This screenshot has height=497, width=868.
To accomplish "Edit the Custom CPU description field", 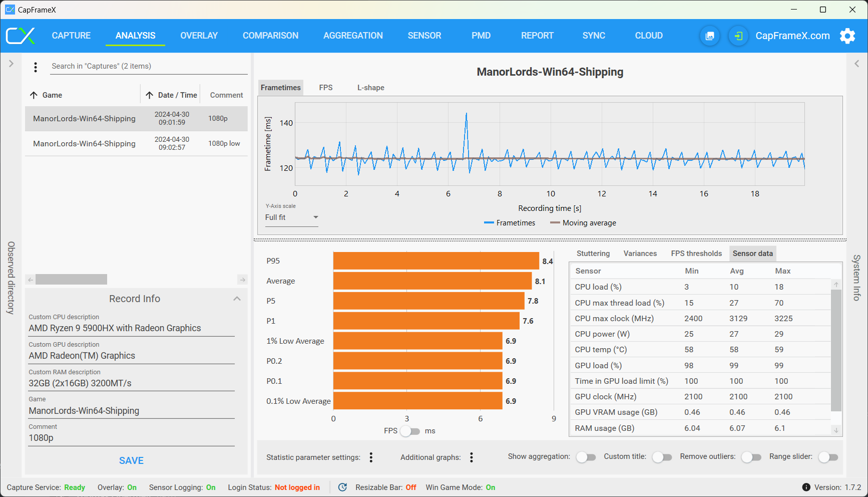I will (131, 328).
